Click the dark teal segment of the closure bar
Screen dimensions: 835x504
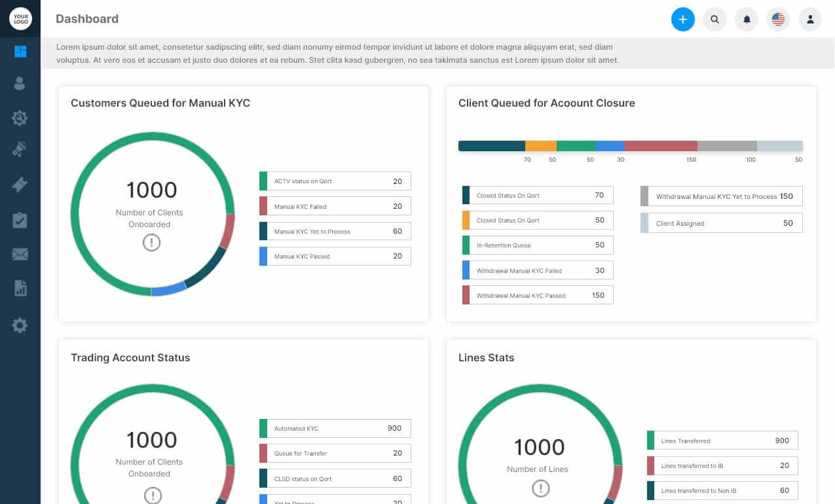click(492, 146)
